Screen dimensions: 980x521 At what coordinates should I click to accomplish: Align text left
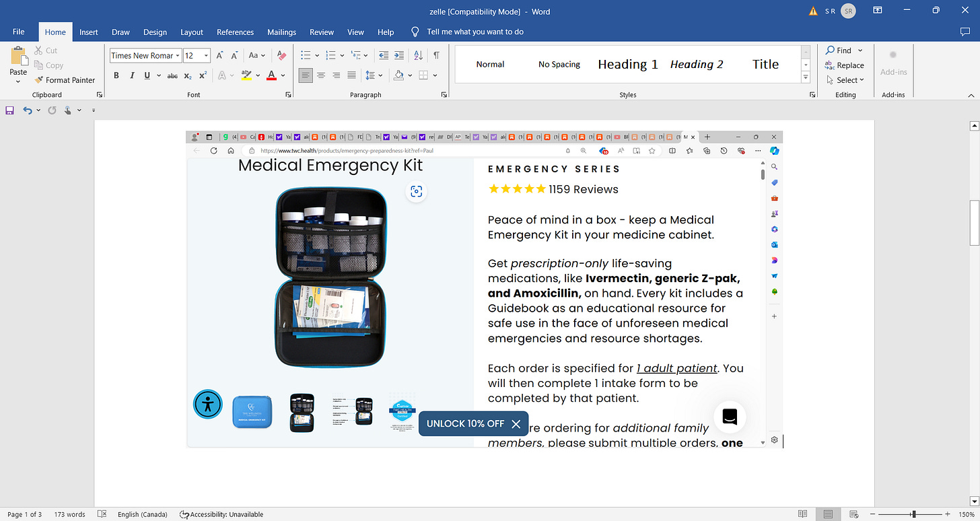tap(306, 75)
